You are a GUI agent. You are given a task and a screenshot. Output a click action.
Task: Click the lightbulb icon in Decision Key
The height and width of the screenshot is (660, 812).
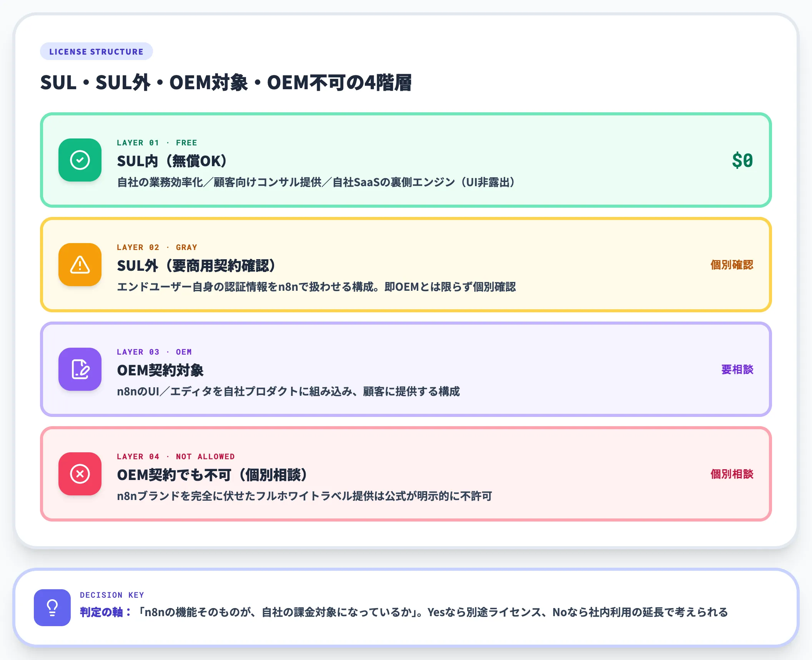[52, 608]
